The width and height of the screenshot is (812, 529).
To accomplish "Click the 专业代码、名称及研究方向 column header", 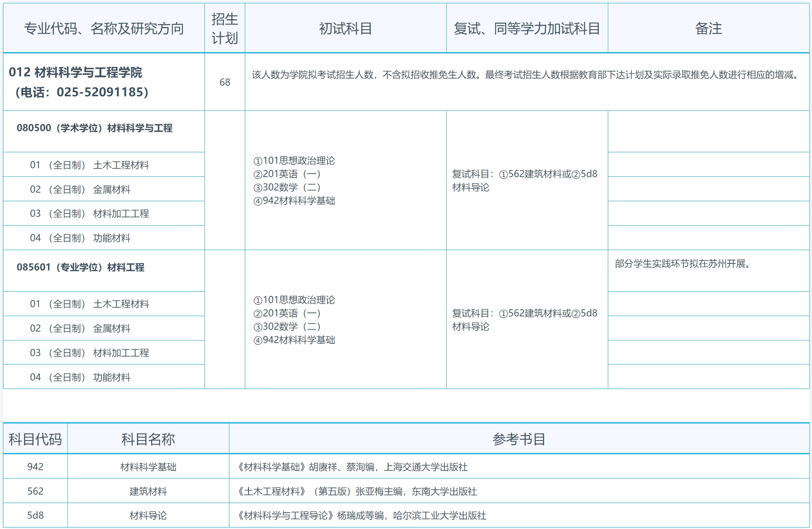I will (105, 29).
